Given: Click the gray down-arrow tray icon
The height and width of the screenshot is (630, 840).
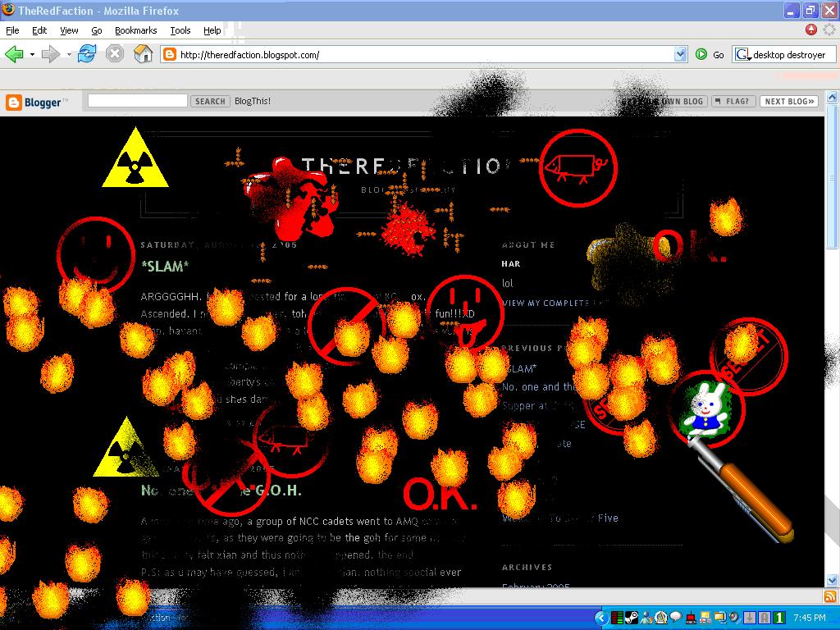Looking at the screenshot, I should [750, 618].
